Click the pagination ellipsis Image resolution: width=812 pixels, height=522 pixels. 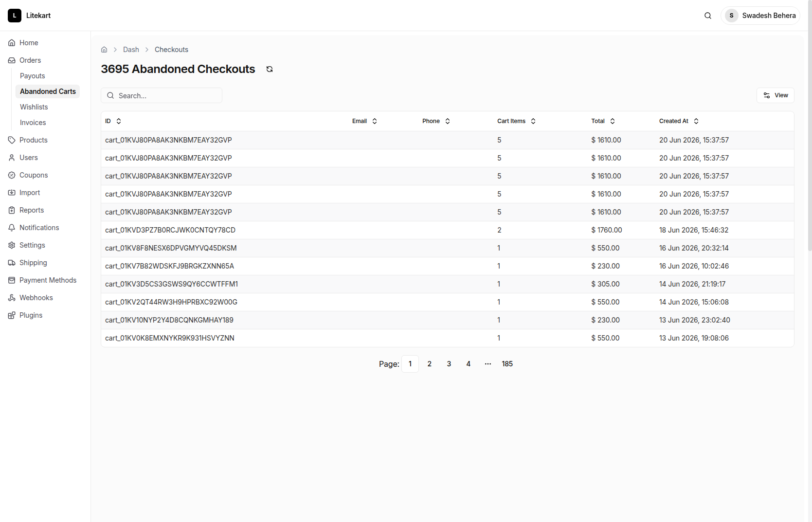pyautogui.click(x=488, y=364)
